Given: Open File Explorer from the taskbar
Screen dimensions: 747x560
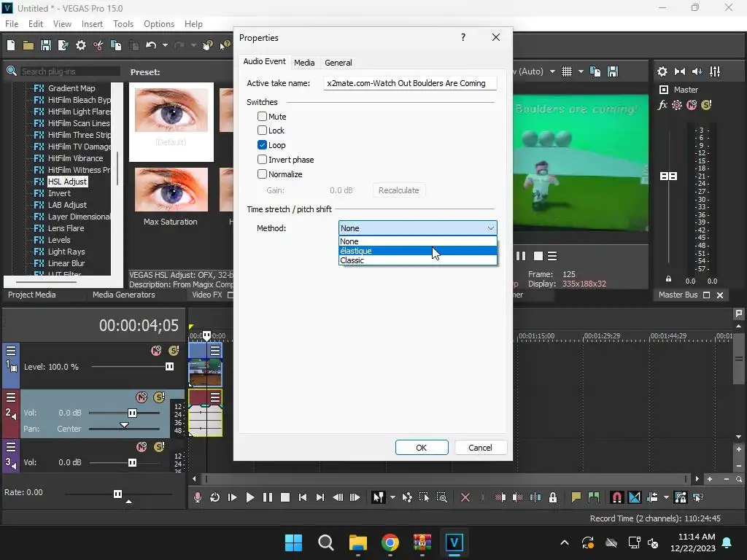Looking at the screenshot, I should (x=357, y=542).
